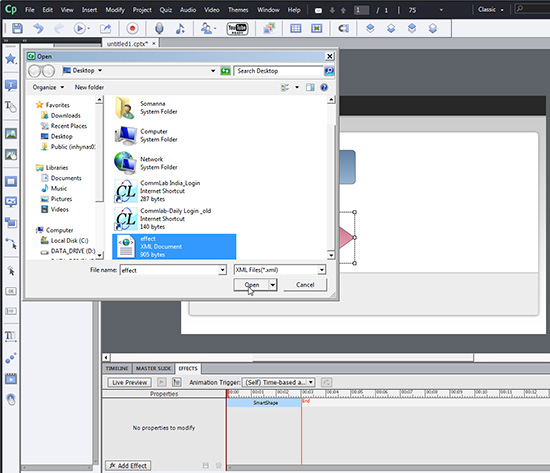This screenshot has height=473, width=550.
Task: Click the microphone Record Audio icon
Action: (x=159, y=28)
